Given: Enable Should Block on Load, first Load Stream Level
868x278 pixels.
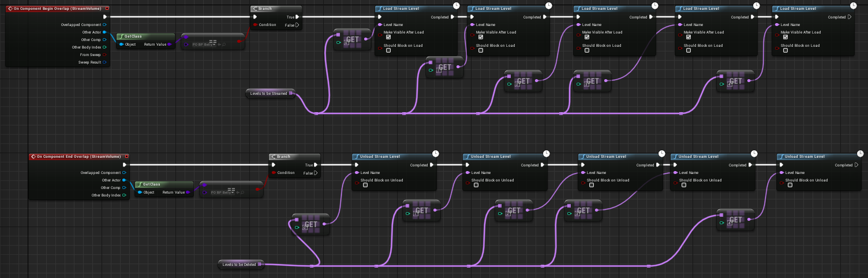Looking at the screenshot, I should click(x=388, y=50).
